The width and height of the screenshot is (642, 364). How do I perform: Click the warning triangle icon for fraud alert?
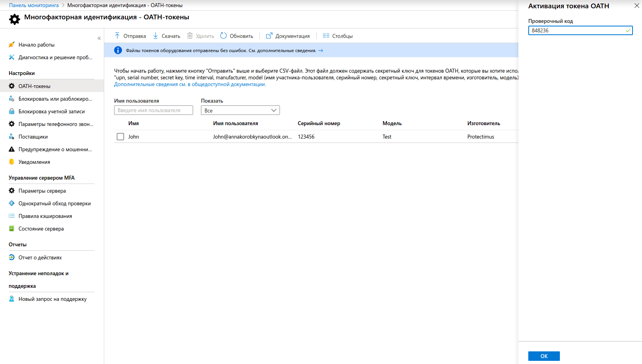11,149
